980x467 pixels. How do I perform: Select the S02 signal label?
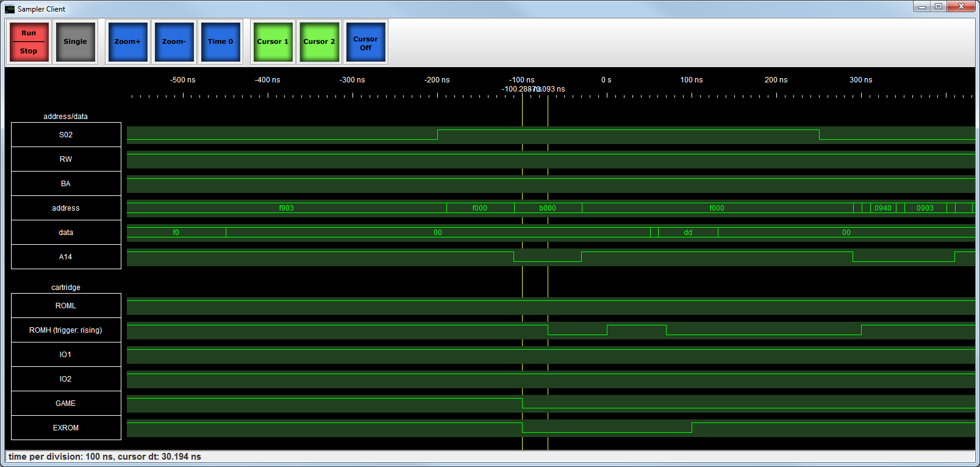[x=66, y=135]
